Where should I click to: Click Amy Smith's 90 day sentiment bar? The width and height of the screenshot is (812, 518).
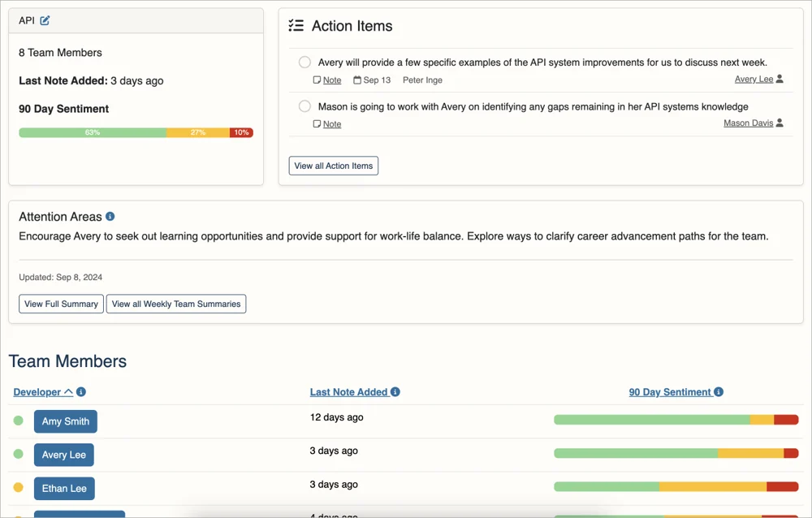(x=676, y=420)
